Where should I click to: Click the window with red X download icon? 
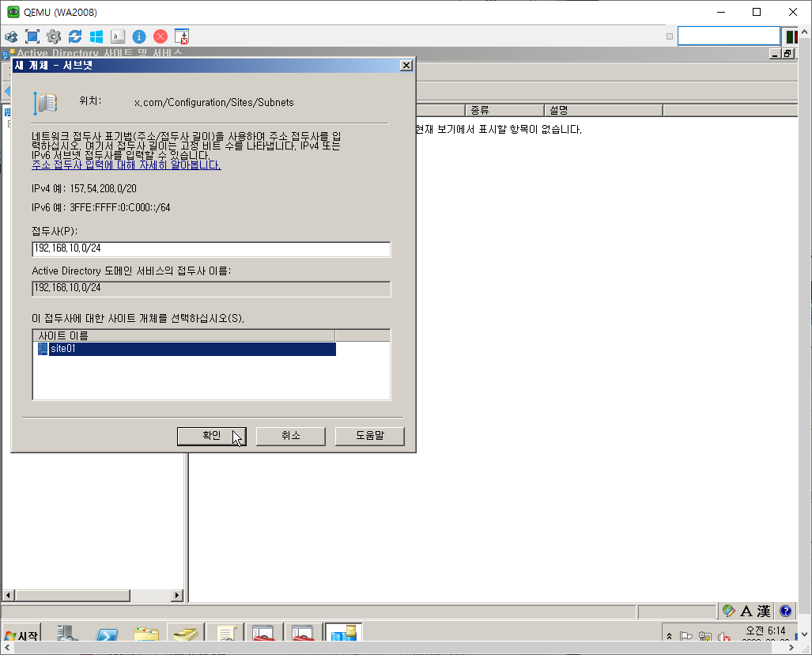point(182,37)
